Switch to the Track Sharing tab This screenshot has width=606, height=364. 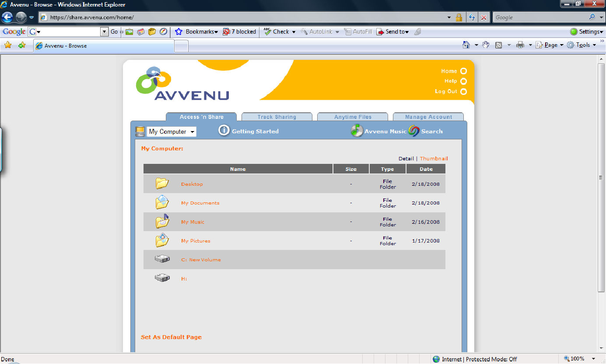277,117
